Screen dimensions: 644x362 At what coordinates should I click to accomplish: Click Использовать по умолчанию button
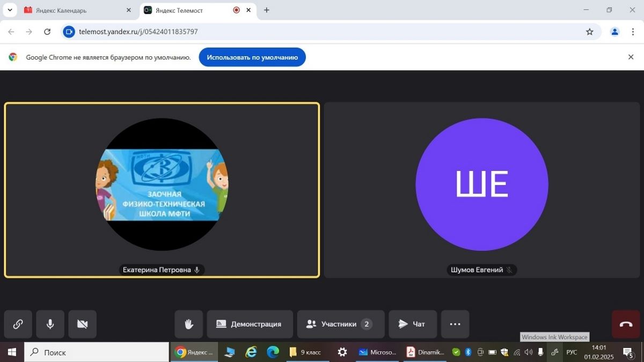252,57
